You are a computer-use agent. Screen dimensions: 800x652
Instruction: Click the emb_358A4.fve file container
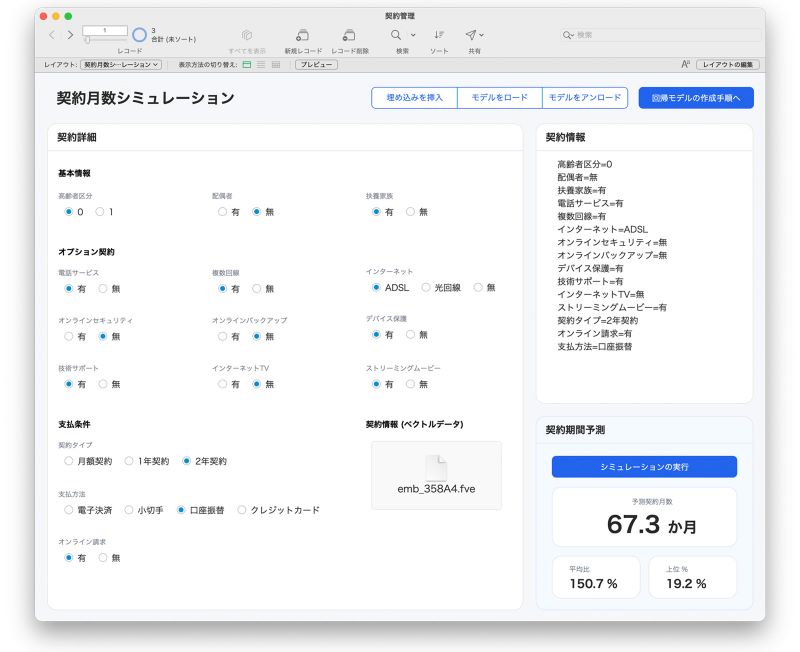click(436, 475)
